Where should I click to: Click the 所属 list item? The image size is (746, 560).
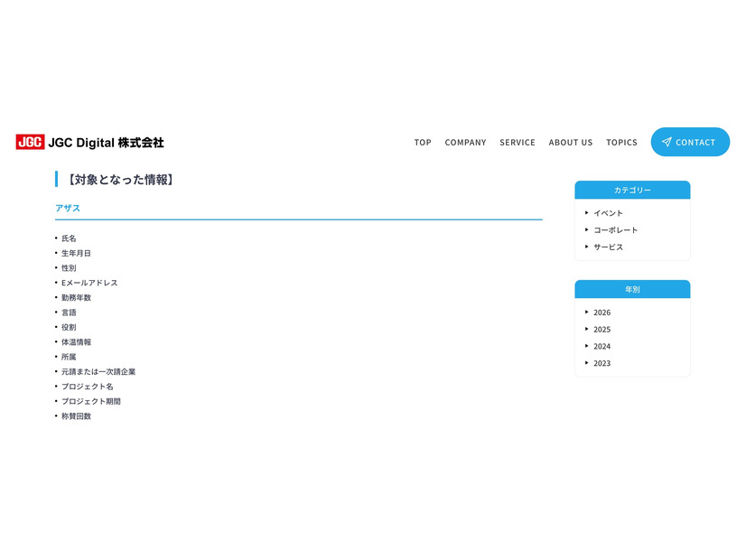pos(69,357)
